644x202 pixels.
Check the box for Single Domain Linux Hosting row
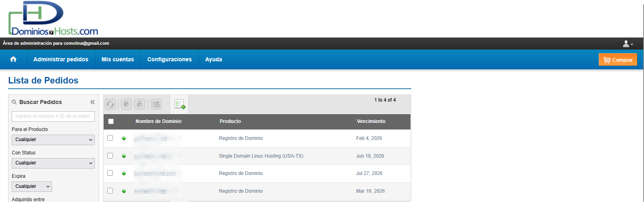click(110, 156)
